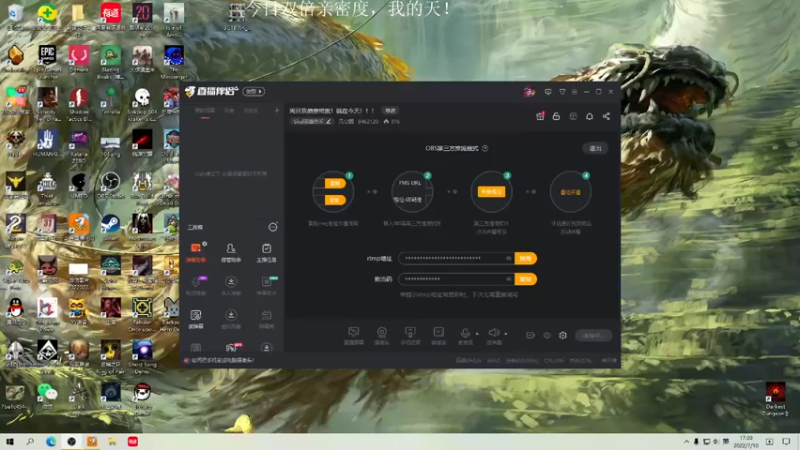Click the start live button at bottom right
Image resolution: width=800 pixels, height=450 pixels.
593,335
